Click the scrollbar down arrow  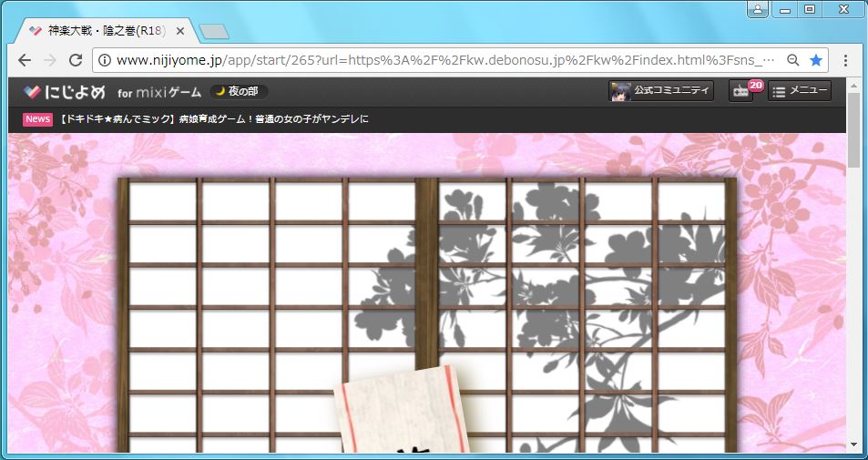[x=853, y=445]
